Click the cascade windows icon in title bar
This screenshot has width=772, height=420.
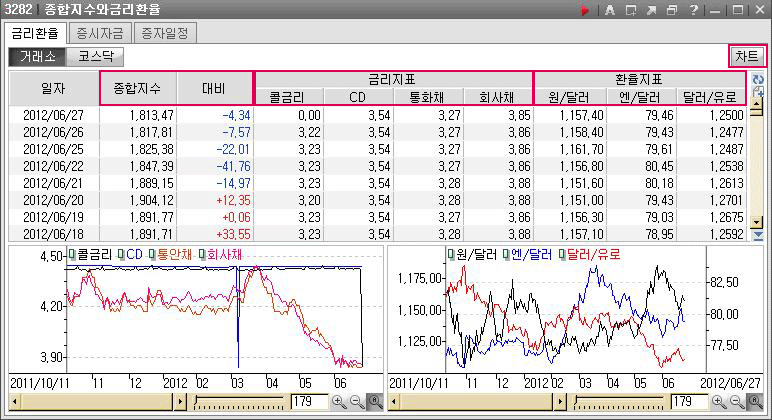672,10
